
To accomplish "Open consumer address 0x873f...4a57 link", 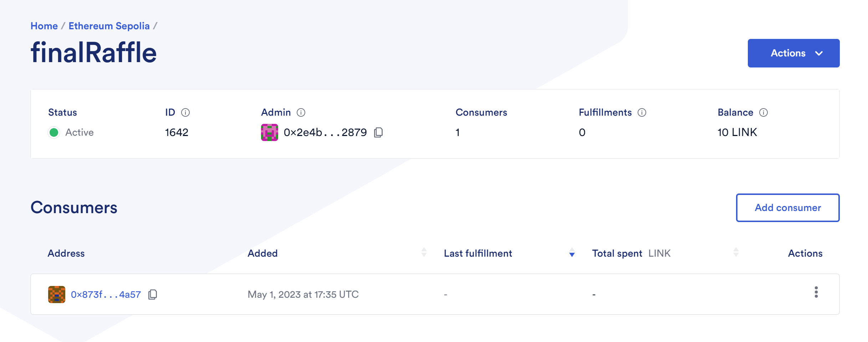I will point(106,295).
